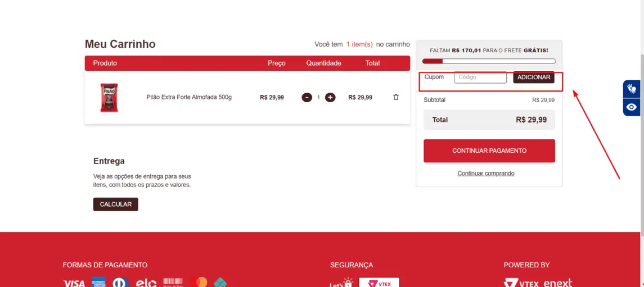
Task: Click the VTEX security seal
Action: tap(379, 282)
